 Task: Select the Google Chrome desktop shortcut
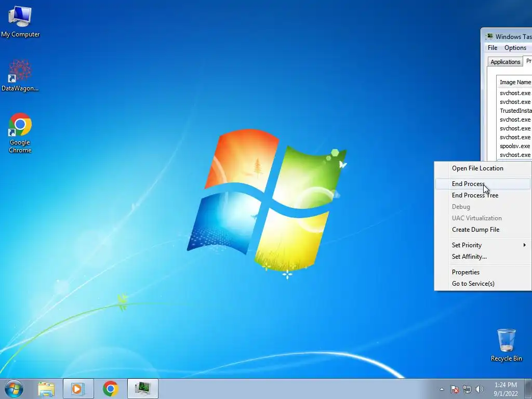tap(20, 133)
